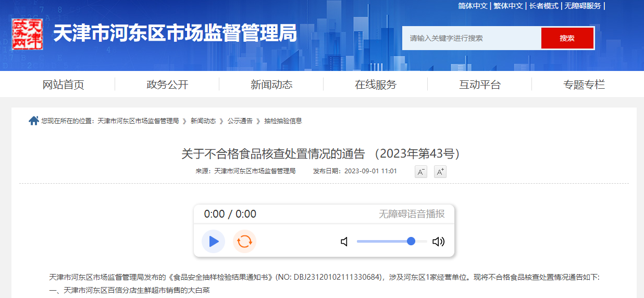Image resolution: width=644 pixels, height=298 pixels.
Task: Play the accessibility audio narration
Action: [213, 241]
